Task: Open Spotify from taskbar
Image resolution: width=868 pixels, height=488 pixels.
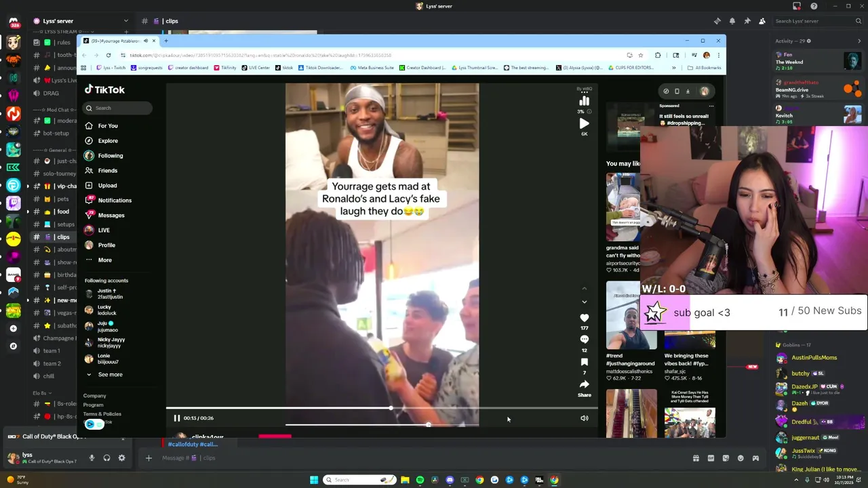Action: pyautogui.click(x=420, y=480)
